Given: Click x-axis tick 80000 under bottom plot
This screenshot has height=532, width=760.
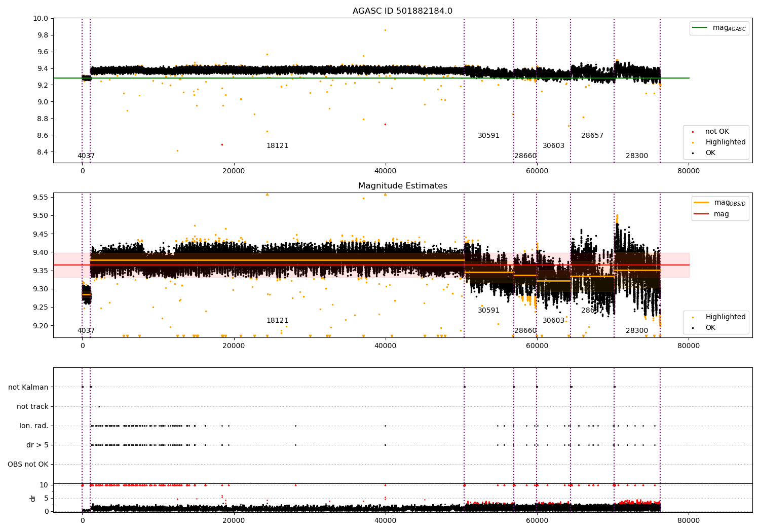Looking at the screenshot, I should pos(689,520).
